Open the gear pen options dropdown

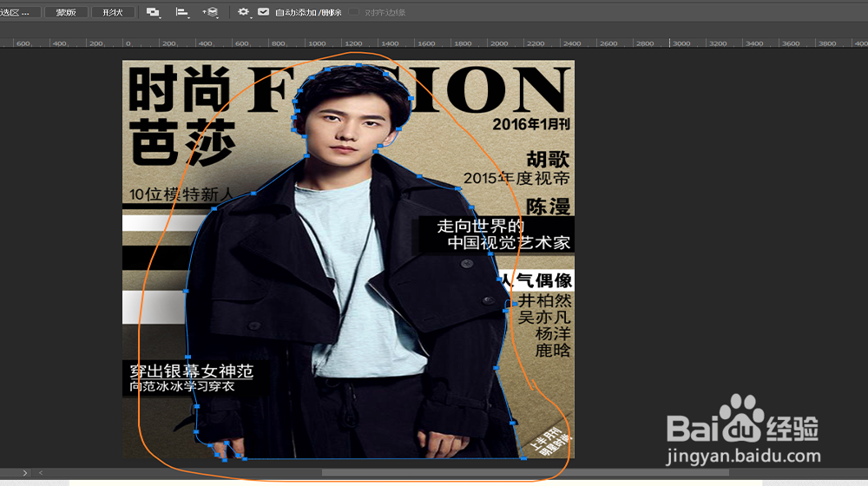[x=244, y=12]
